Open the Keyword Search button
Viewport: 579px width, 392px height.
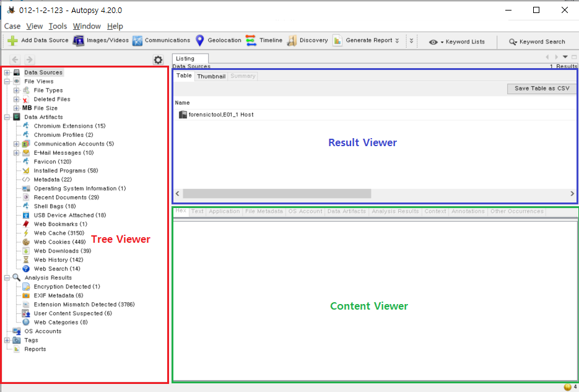click(537, 42)
